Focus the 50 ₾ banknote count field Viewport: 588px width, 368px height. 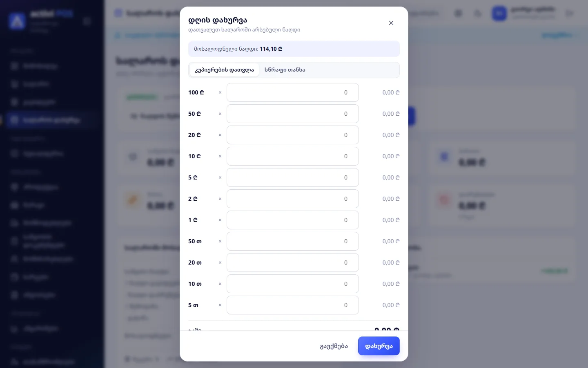293,114
